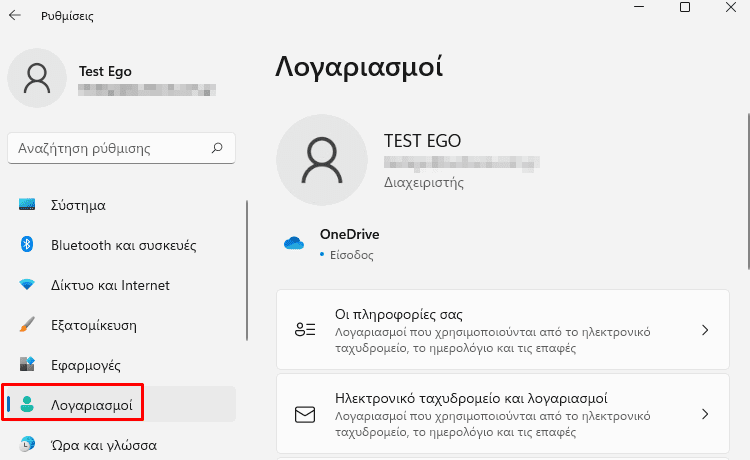Click the Είσοδος OneDrive sign-in link
Image resolution: width=750 pixels, height=460 pixels.
point(352,255)
